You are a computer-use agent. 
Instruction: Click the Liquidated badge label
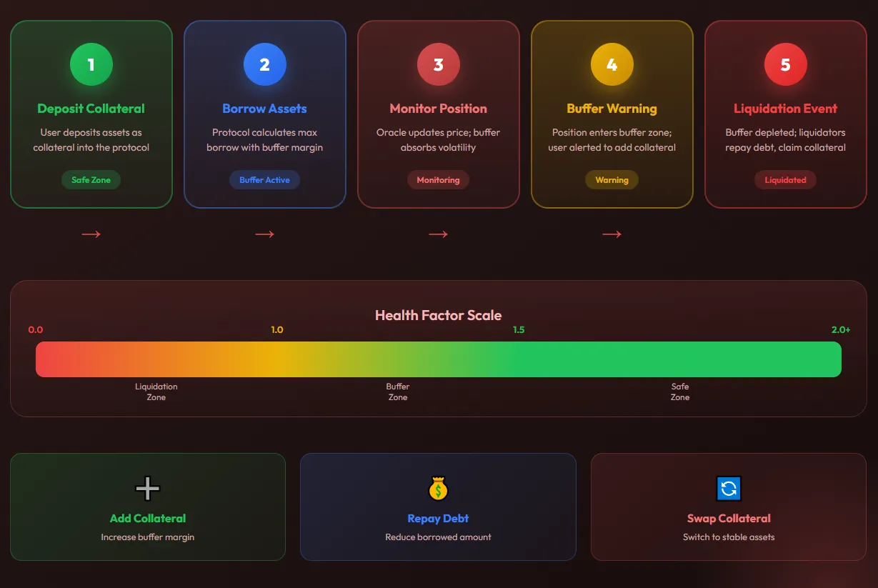tap(785, 179)
